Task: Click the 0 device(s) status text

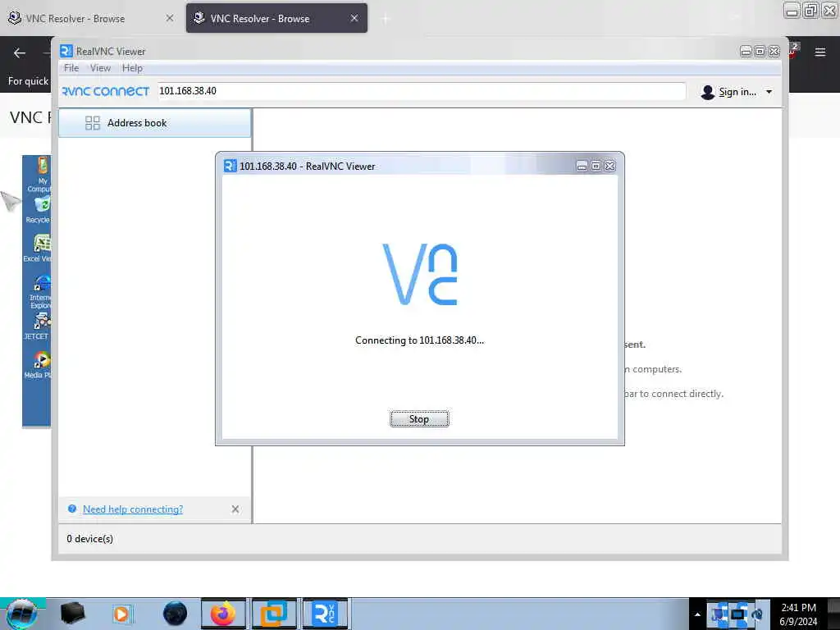Action: (x=90, y=539)
